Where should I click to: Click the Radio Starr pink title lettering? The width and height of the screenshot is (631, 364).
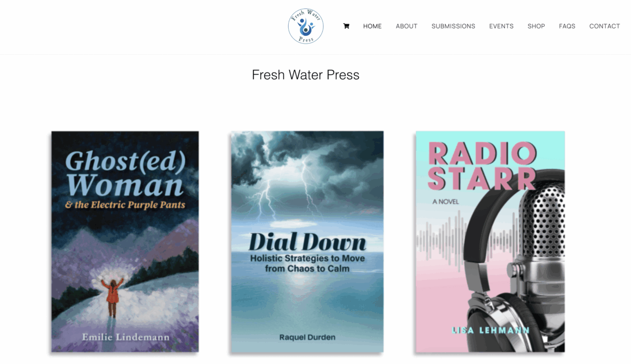click(482, 167)
